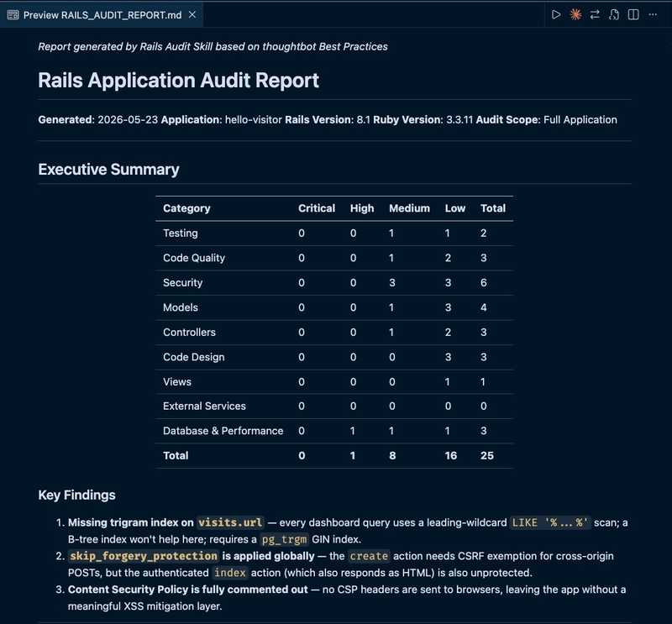Click the 'Security' row label
Screen dimensions: 672x624
click(182, 282)
